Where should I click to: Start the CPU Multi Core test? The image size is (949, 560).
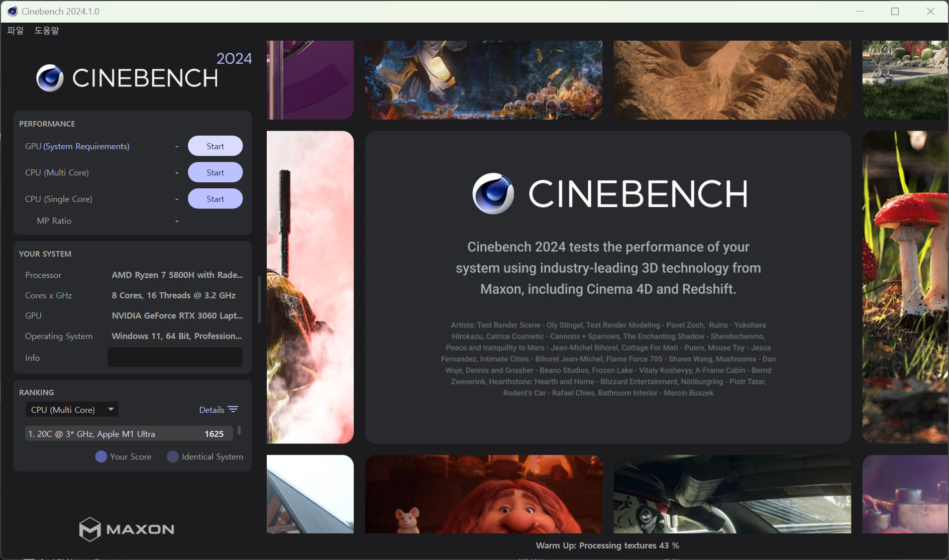(215, 172)
